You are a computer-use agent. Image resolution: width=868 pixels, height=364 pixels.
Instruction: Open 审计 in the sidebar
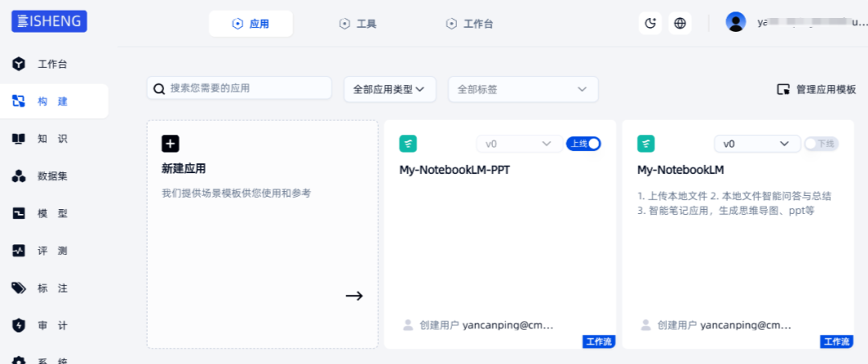(54, 325)
